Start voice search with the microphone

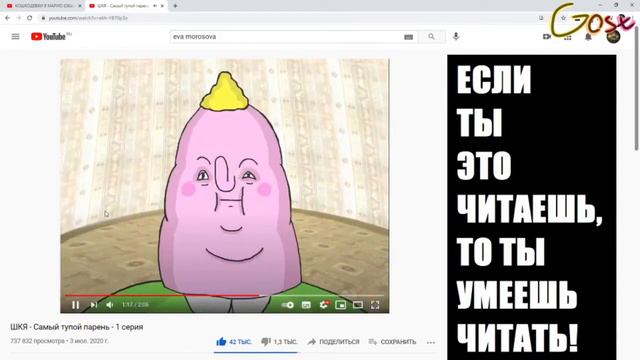coord(456,36)
